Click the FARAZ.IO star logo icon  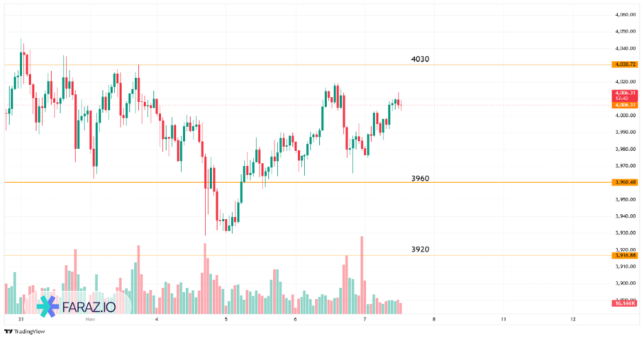click(47, 307)
